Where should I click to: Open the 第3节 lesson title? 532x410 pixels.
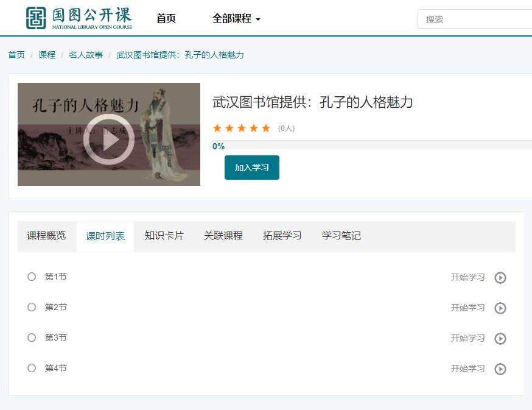point(56,338)
